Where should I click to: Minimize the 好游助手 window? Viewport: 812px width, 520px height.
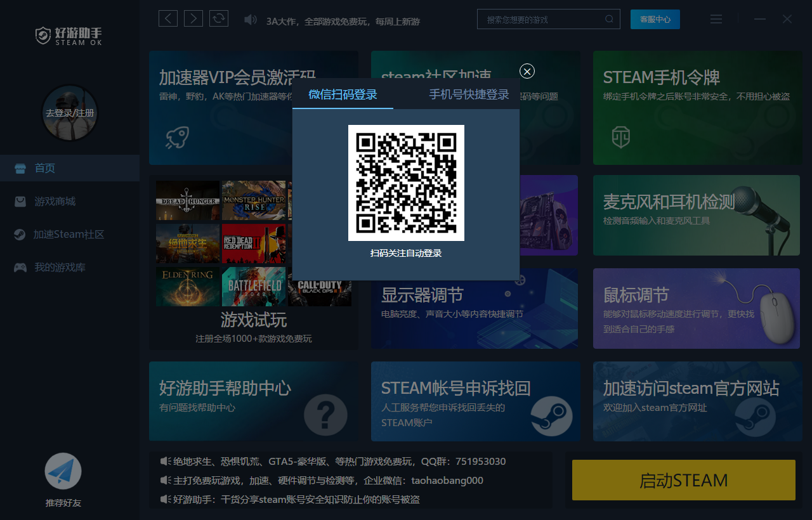759,19
